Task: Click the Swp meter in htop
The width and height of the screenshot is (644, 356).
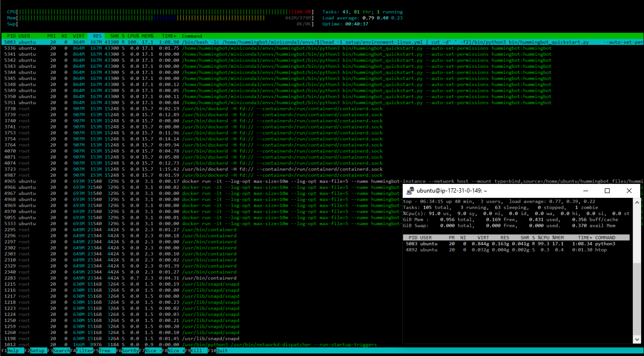Action: tap(161, 24)
